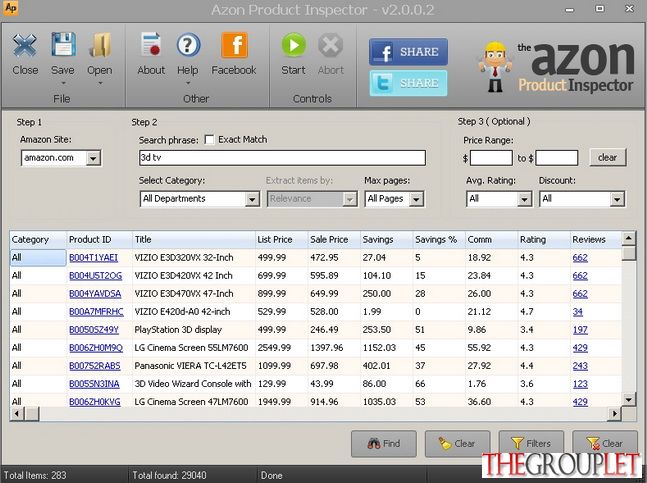
Task: Click the minimum price range field
Action: pos(491,158)
